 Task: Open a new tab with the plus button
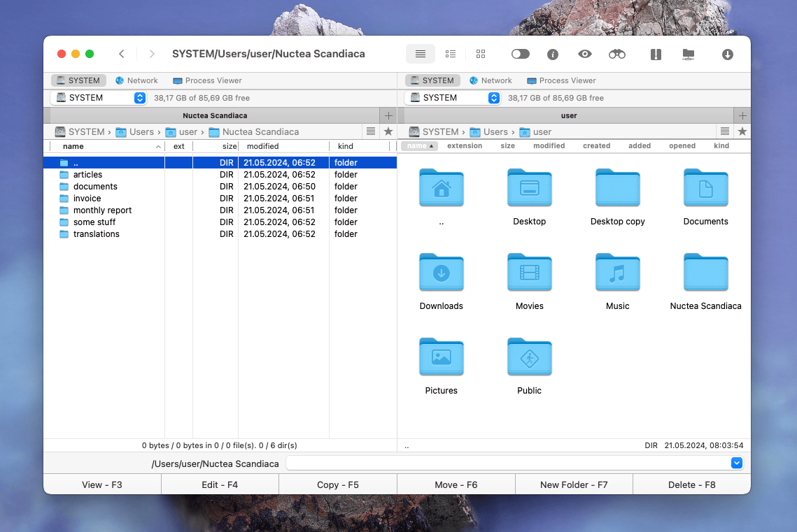[x=388, y=115]
